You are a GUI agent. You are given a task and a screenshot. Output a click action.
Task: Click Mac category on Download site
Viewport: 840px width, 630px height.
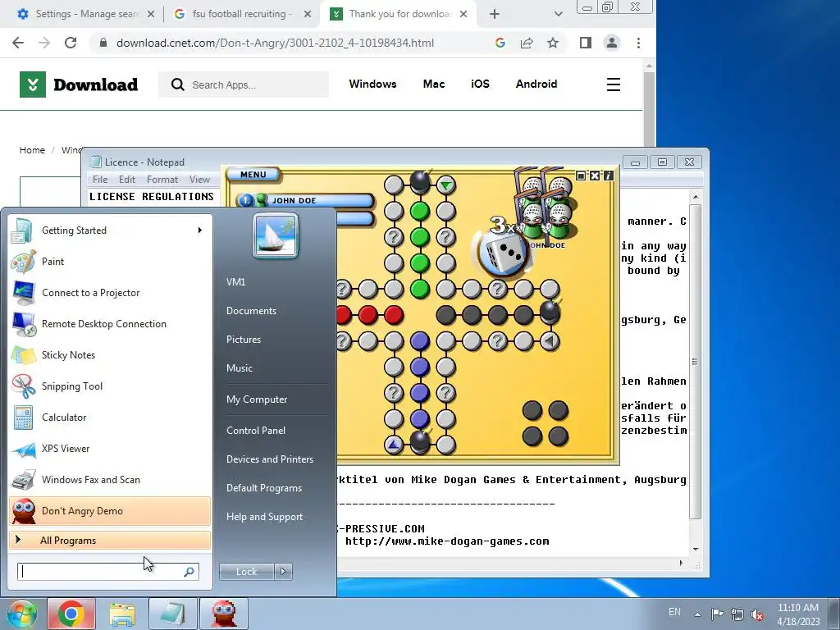[x=433, y=84]
